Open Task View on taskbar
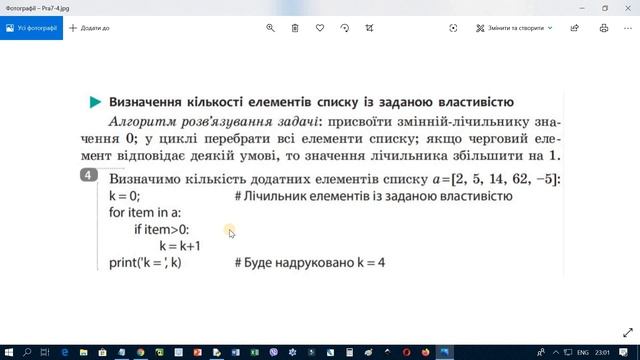The height and width of the screenshot is (360, 640). point(45,352)
